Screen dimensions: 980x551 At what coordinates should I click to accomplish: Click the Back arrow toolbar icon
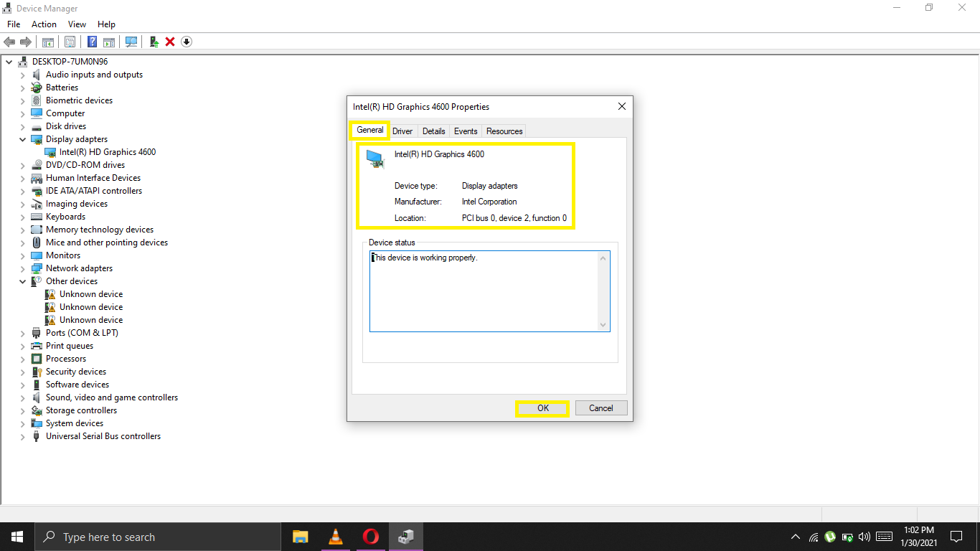[x=9, y=42]
